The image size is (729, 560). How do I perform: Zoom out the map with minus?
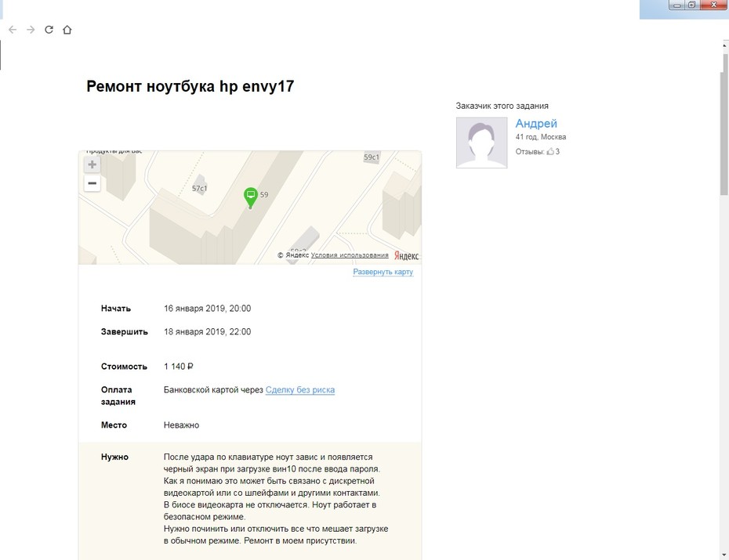(x=92, y=183)
